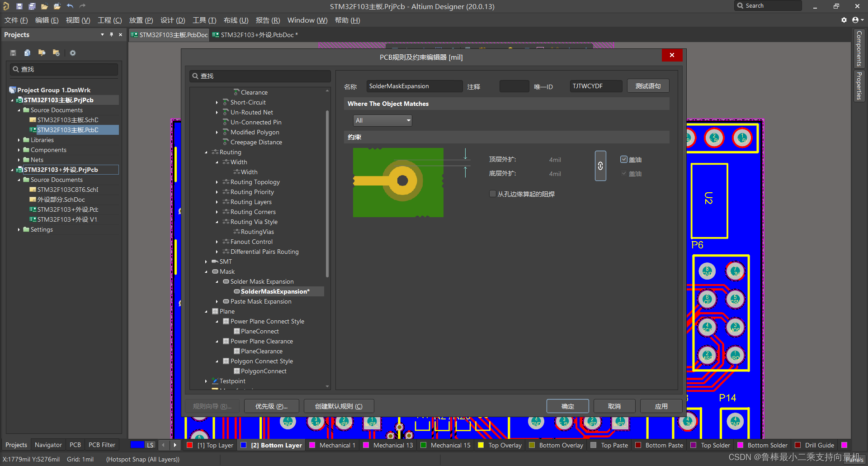Click the Undo arrow icon

click(70, 6)
